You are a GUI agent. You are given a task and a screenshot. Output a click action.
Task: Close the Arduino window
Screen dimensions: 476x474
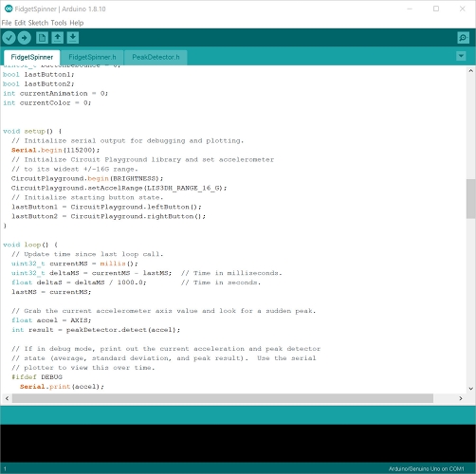[x=463, y=9]
